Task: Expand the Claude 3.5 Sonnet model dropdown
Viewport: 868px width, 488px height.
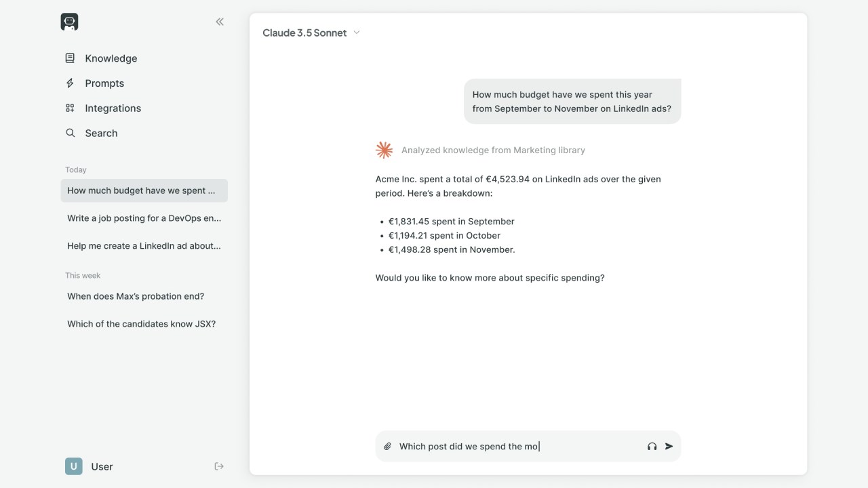Action: click(311, 33)
